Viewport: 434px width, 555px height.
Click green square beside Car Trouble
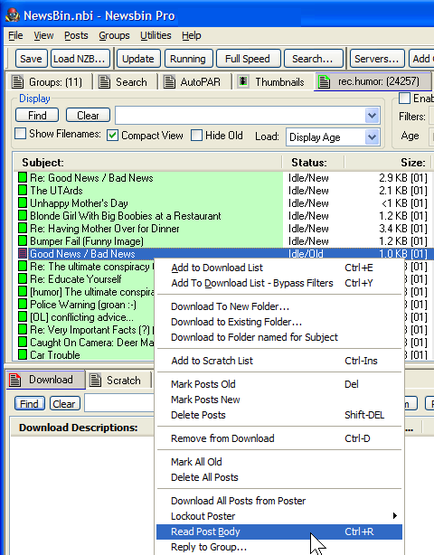[x=22, y=355]
